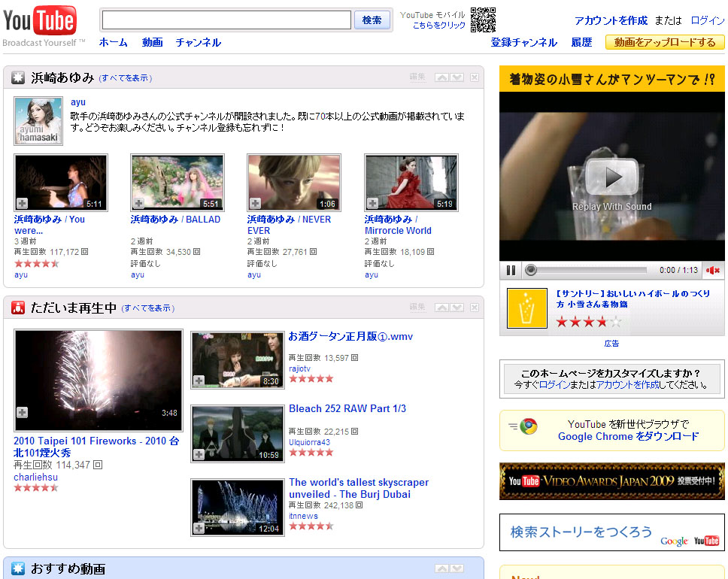728x579 pixels.
Task: Add Mirrorcle World video to queue
Action: coord(372,203)
